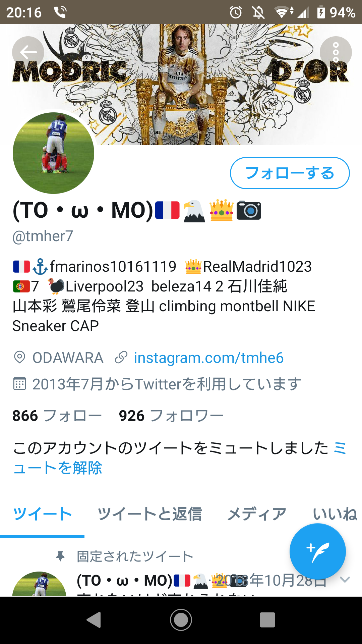The height and width of the screenshot is (644, 362).
Task: Tap the フォローする button
Action: [x=290, y=173]
